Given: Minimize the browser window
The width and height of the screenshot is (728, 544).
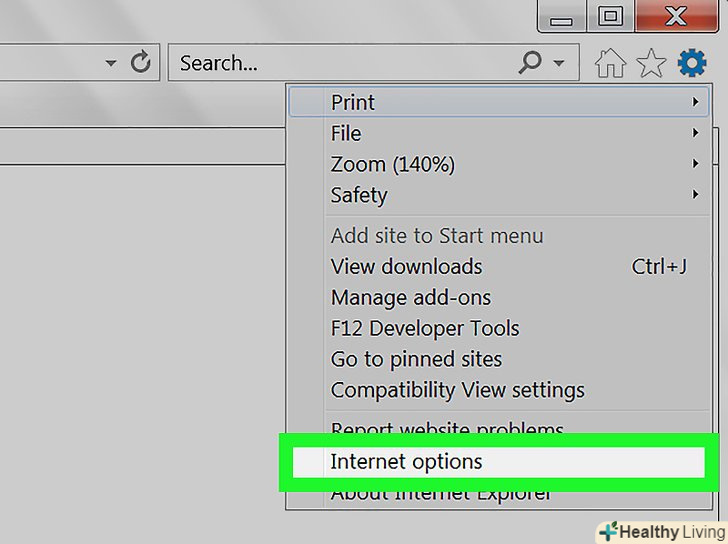Looking at the screenshot, I should tap(561, 16).
